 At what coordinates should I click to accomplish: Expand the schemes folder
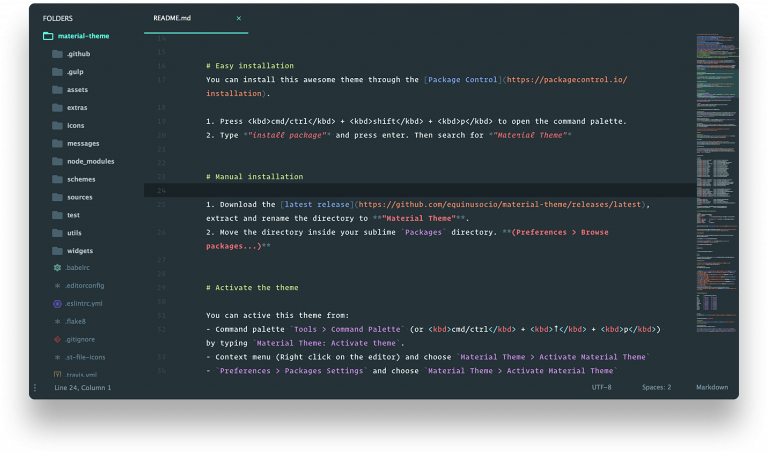57,179
